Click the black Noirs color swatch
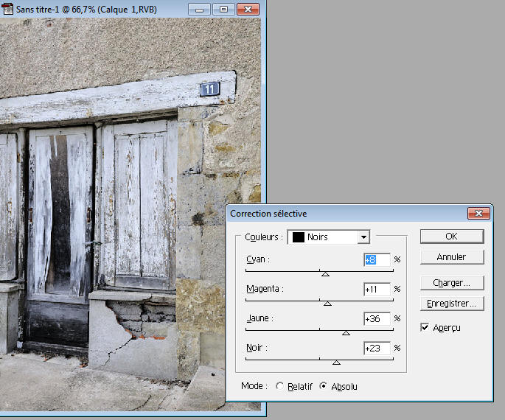 point(299,237)
